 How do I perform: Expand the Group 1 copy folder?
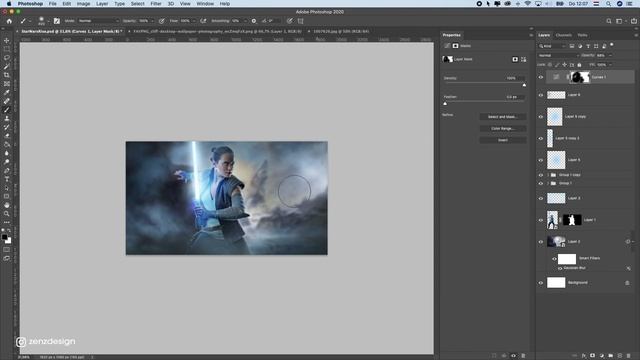click(548, 175)
